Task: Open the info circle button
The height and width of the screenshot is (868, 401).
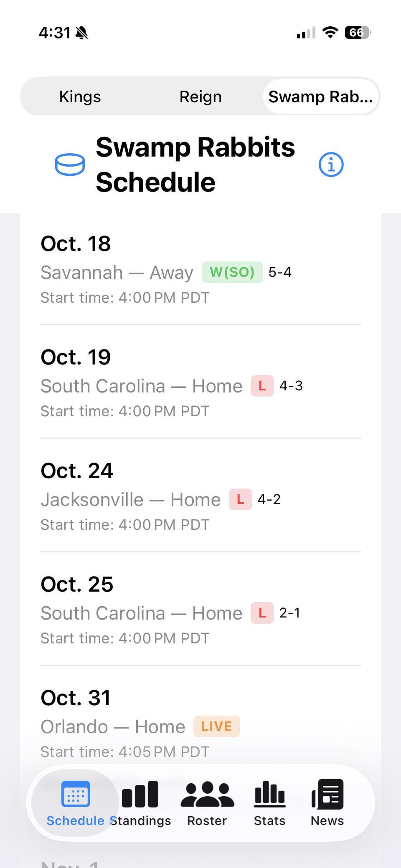Action: click(331, 164)
